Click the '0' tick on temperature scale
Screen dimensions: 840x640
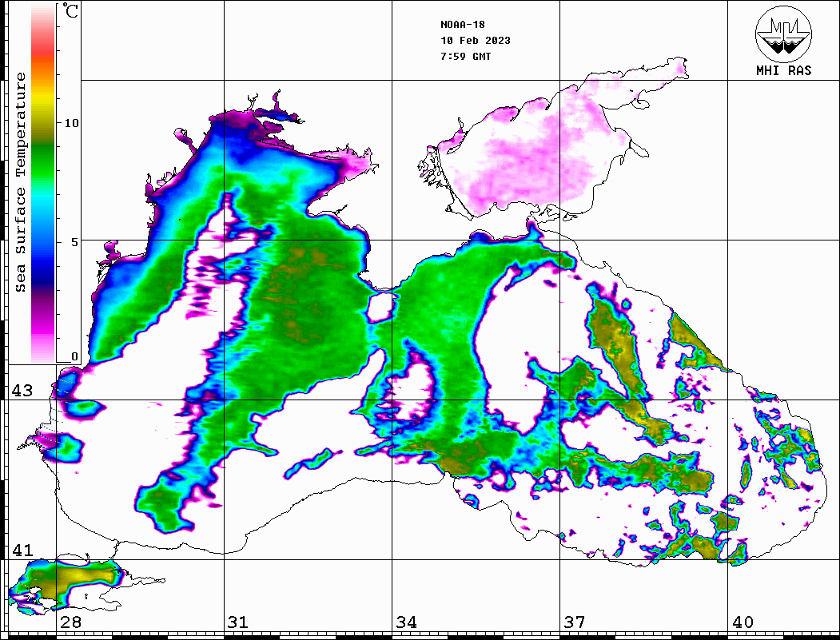75,356
